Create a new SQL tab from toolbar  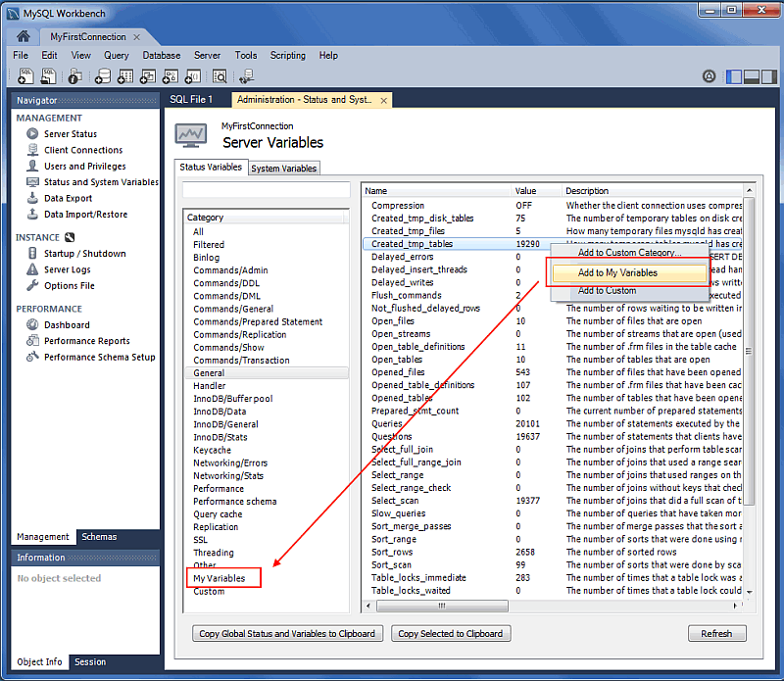[24, 76]
